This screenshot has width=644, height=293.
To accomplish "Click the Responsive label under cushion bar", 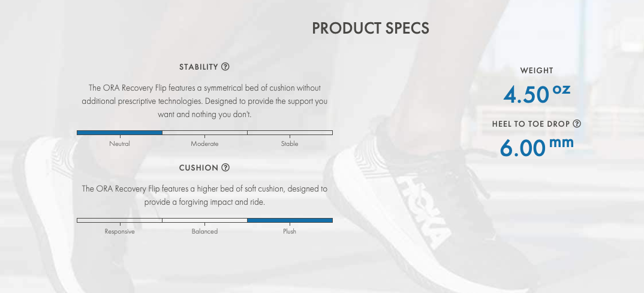I will coord(119,231).
